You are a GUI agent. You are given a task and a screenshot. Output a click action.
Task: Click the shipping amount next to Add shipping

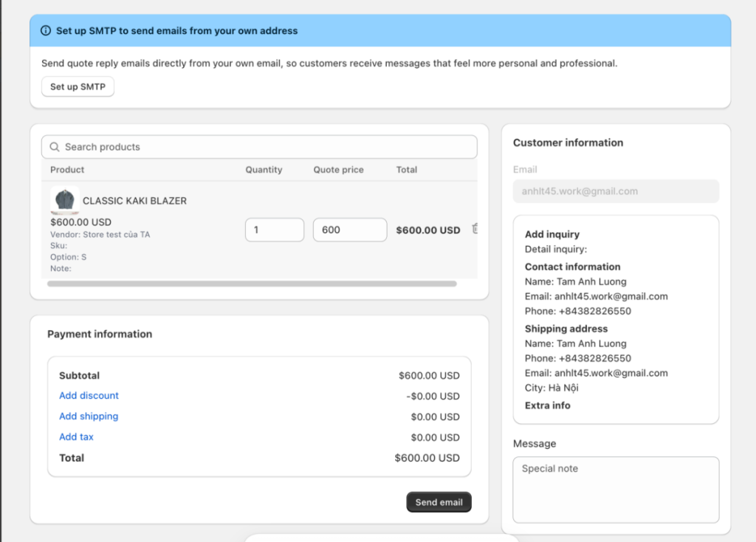click(x=435, y=417)
